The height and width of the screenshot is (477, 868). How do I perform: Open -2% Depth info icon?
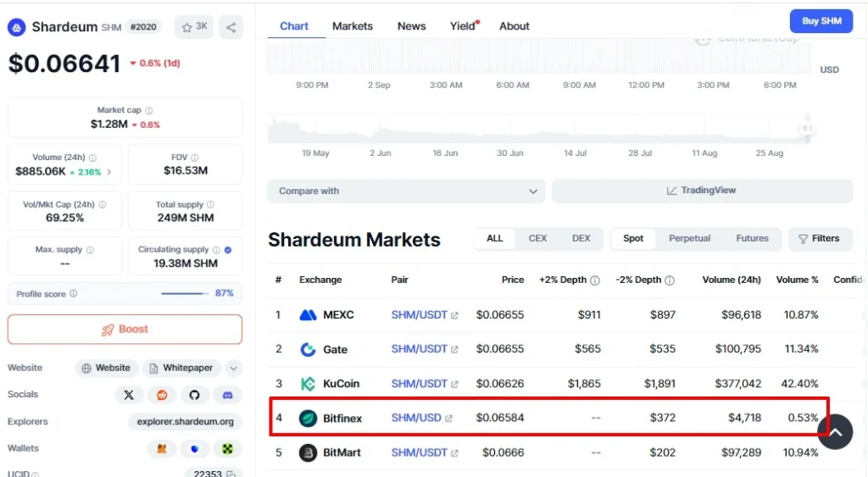pyautogui.click(x=670, y=280)
